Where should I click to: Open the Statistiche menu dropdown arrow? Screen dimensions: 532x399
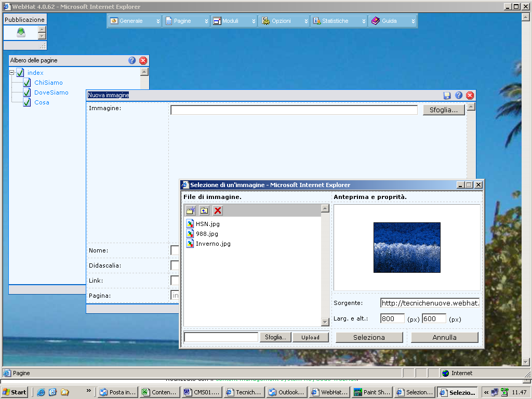click(x=364, y=21)
